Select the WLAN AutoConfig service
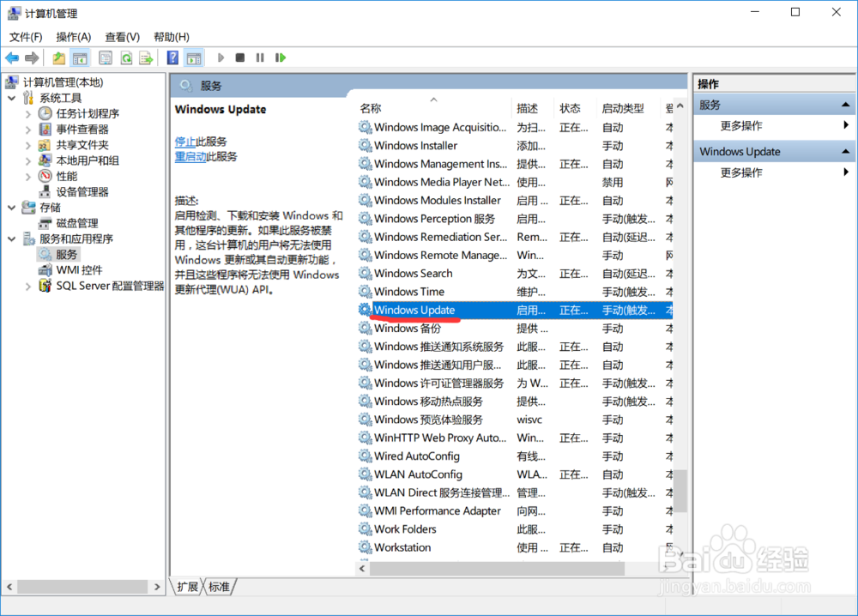Screen dimensions: 858x616 tap(418, 474)
